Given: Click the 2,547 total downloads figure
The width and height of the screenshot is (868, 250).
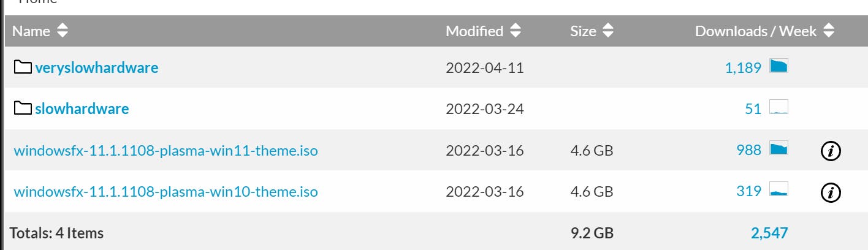Looking at the screenshot, I should click(x=769, y=233).
